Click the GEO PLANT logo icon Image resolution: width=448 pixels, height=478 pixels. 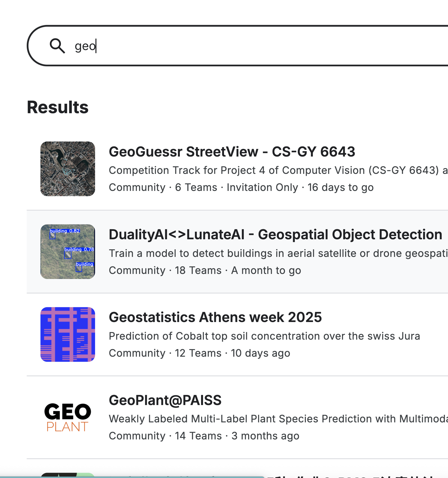click(68, 417)
